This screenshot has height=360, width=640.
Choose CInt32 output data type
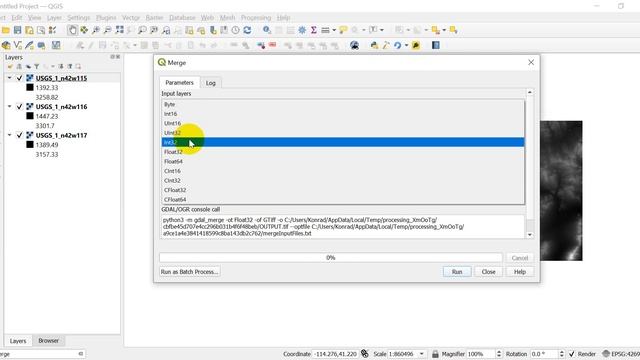(x=343, y=180)
